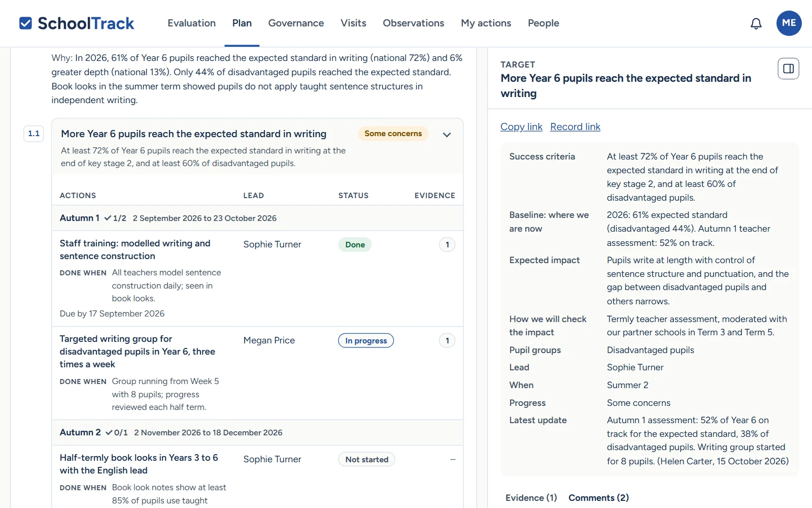Click the Progress value 'Some concerns' in the details panel
This screenshot has width=812, height=508.
(x=638, y=403)
